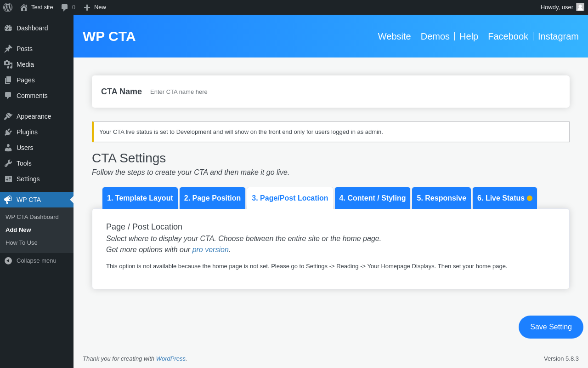Viewport: 588px width, 368px height.
Task: Follow the pro version link
Action: coord(210,250)
